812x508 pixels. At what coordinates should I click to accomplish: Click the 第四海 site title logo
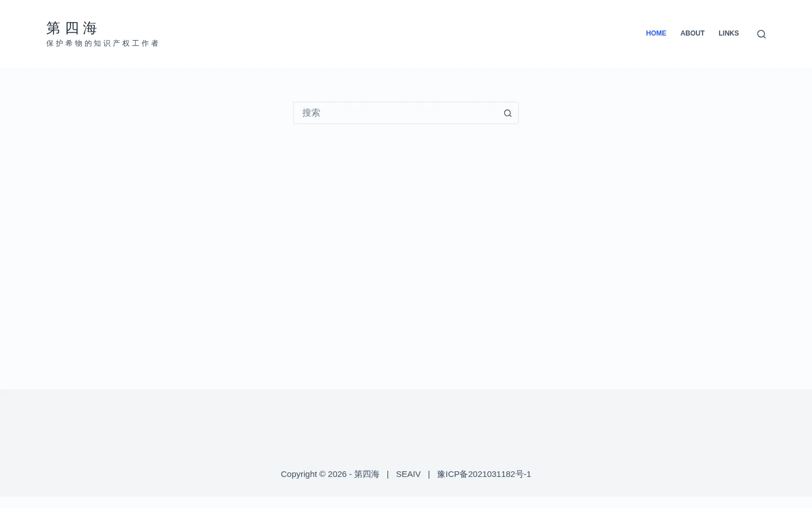pyautogui.click(x=72, y=28)
